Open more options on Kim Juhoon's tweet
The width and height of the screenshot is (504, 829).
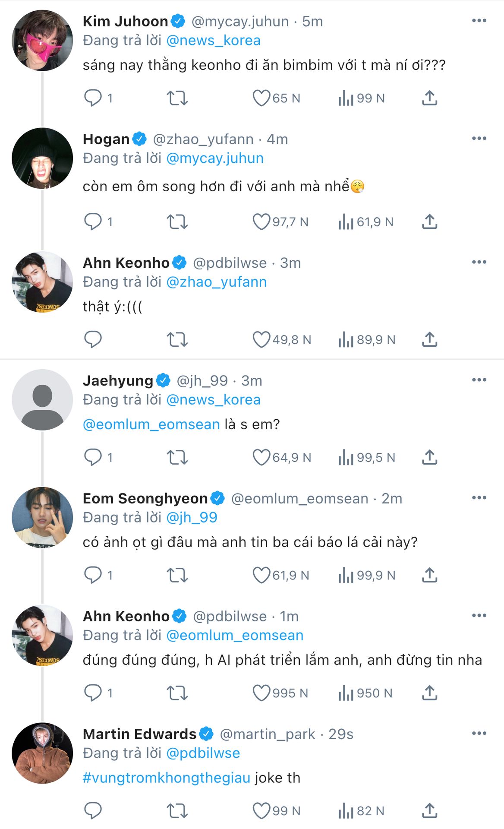pos(479,21)
